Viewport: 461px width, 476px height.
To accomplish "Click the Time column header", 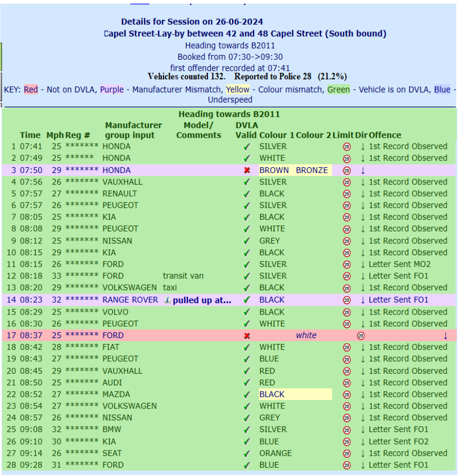I will coord(30,135).
